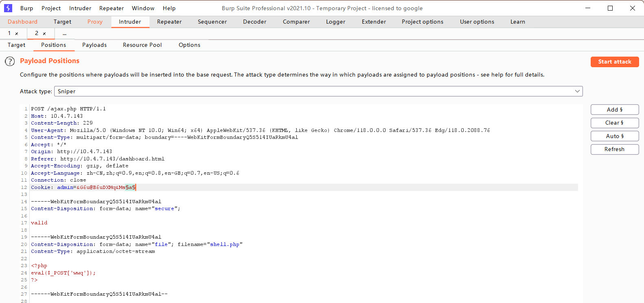Switch to the Repeater main tab
Screen dimensions: 644x303
tap(169, 22)
